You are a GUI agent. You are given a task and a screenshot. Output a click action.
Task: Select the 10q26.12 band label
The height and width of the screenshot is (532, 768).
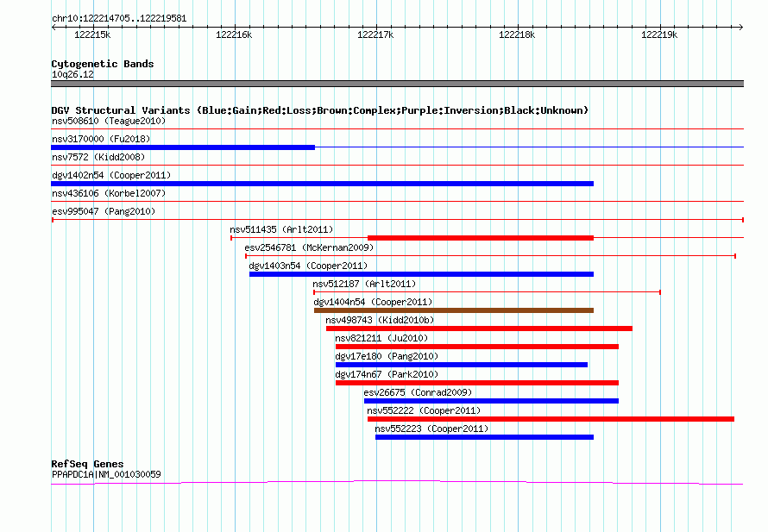pyautogui.click(x=72, y=74)
